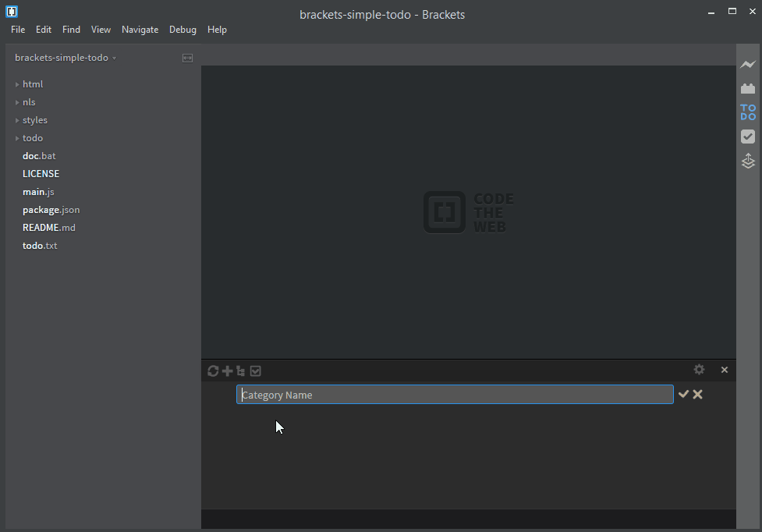Close the Brackets window

pos(753,11)
